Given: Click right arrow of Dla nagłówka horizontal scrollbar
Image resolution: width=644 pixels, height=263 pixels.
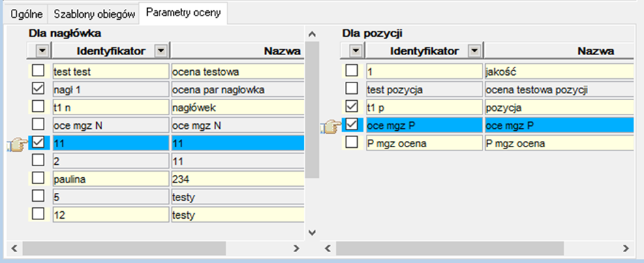Looking at the screenshot, I should 296,248.
